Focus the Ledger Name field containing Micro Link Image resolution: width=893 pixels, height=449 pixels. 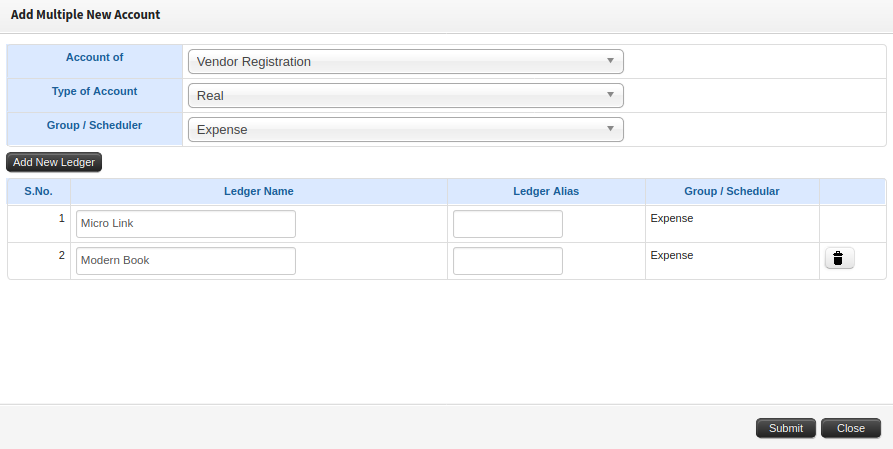pos(186,224)
